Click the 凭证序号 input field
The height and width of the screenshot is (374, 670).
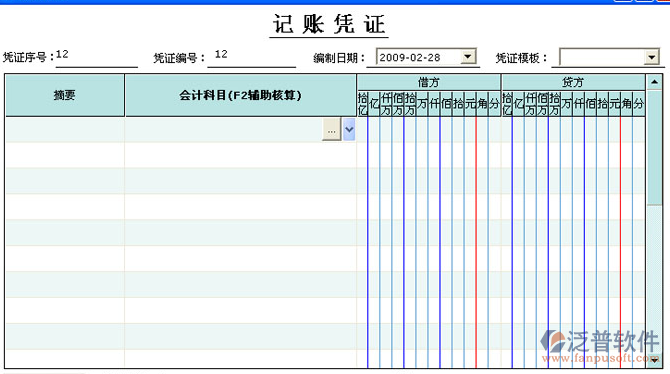click(97, 57)
